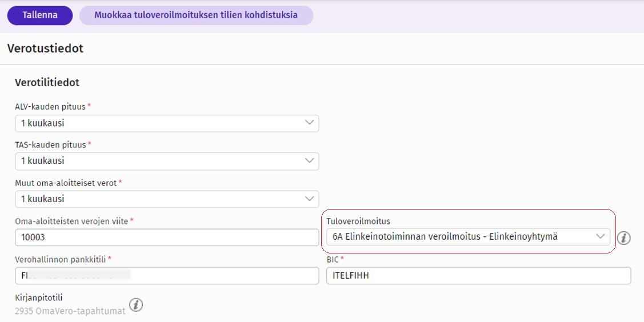Click the info icon next to Kirjanpitotili
Image resolution: width=644 pixels, height=322 pixels.
[x=135, y=305]
